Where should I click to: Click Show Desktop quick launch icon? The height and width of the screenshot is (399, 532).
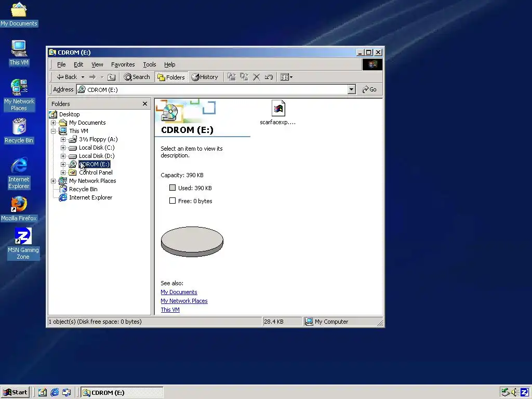[x=43, y=393]
